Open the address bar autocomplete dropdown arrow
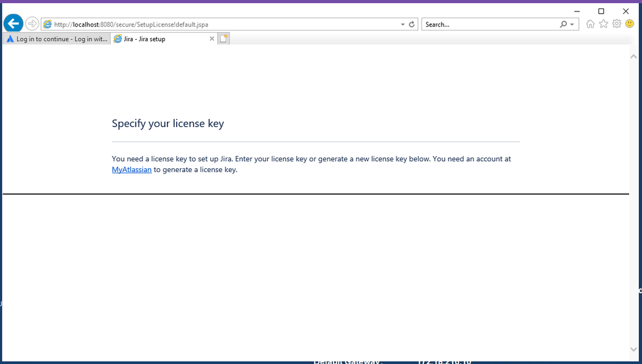This screenshot has height=364, width=642. click(402, 24)
